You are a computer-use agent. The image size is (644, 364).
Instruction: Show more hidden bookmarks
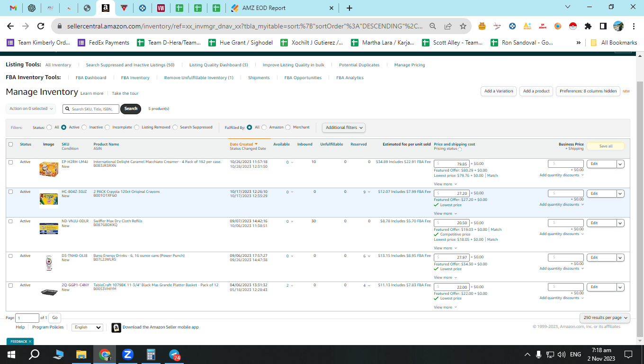579,43
